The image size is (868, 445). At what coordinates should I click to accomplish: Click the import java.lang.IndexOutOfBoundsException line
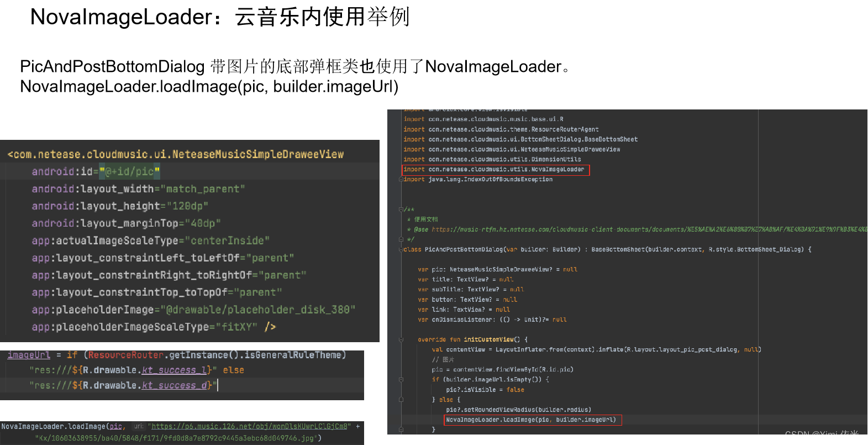[478, 180]
